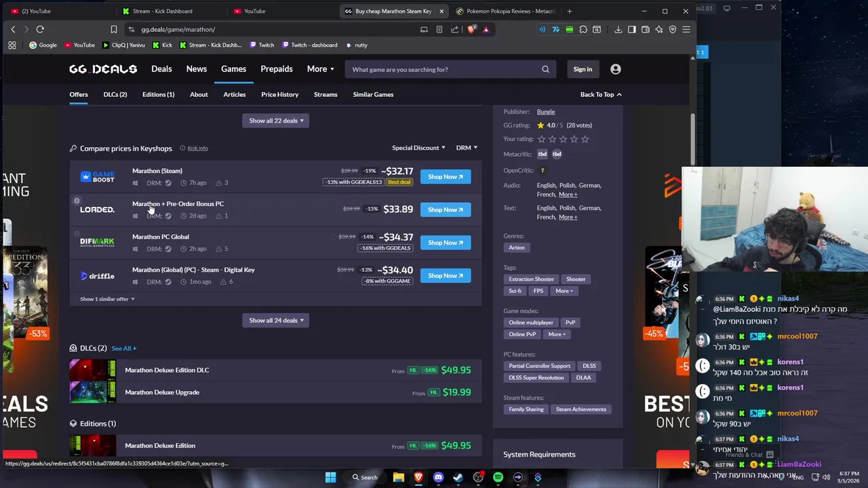This screenshot has width=868, height=488.
Task: Click the Risk info link
Action: (x=197, y=148)
